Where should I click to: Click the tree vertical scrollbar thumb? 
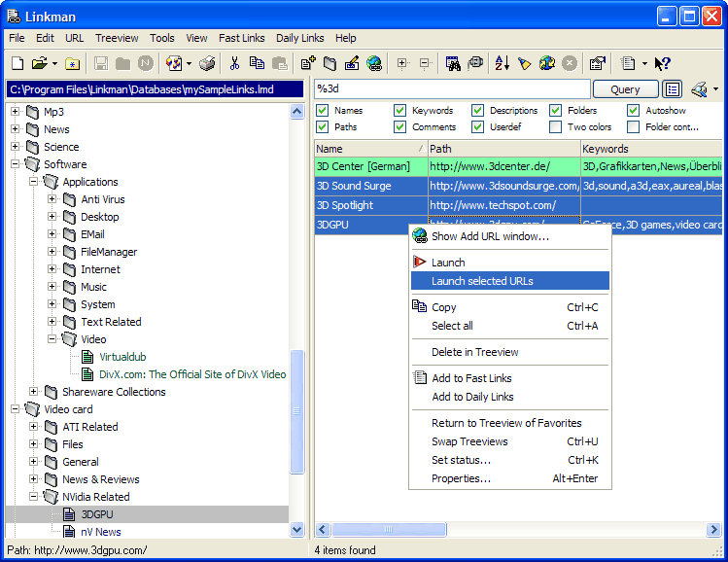(296, 411)
